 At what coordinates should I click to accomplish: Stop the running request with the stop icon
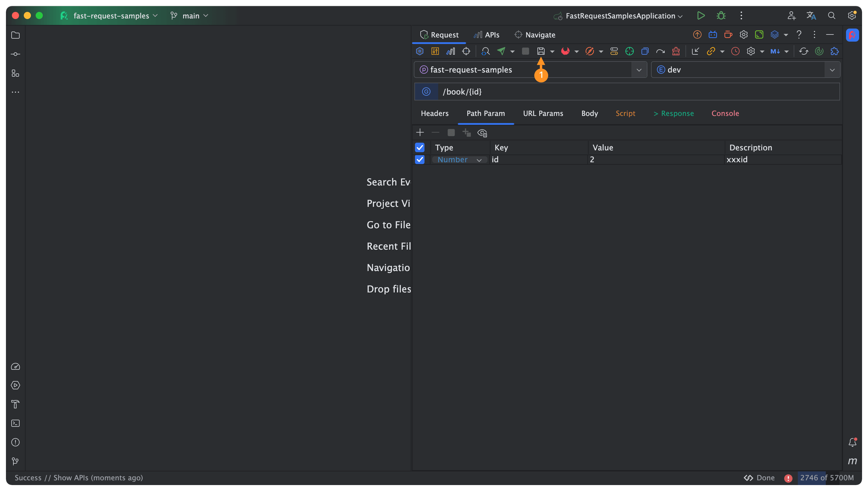(x=525, y=51)
